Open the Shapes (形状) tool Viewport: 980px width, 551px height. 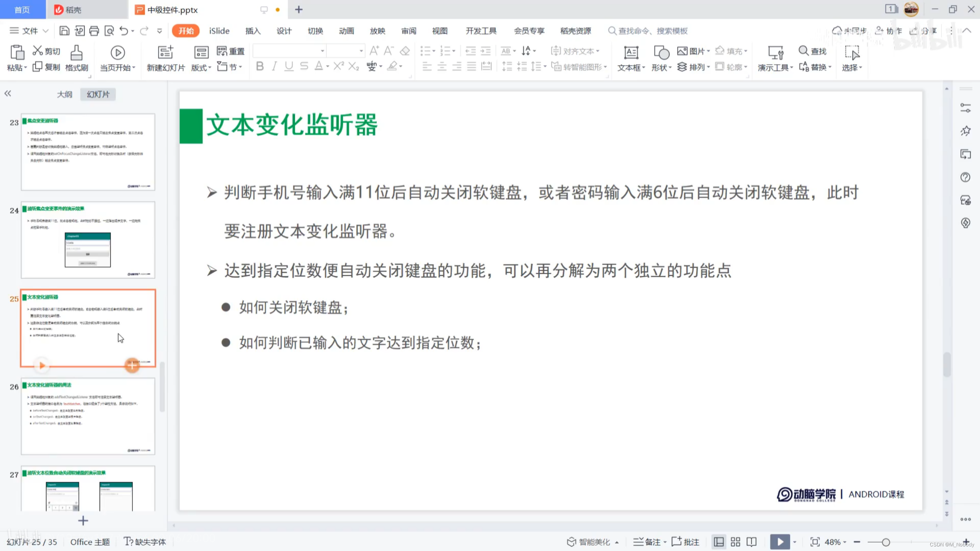pyautogui.click(x=661, y=53)
